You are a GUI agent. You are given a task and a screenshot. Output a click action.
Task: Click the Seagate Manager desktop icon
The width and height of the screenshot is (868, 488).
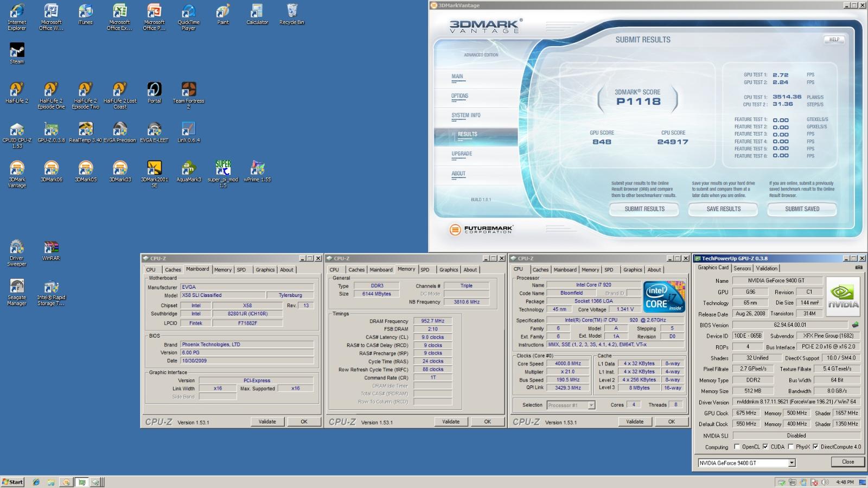[17, 292]
